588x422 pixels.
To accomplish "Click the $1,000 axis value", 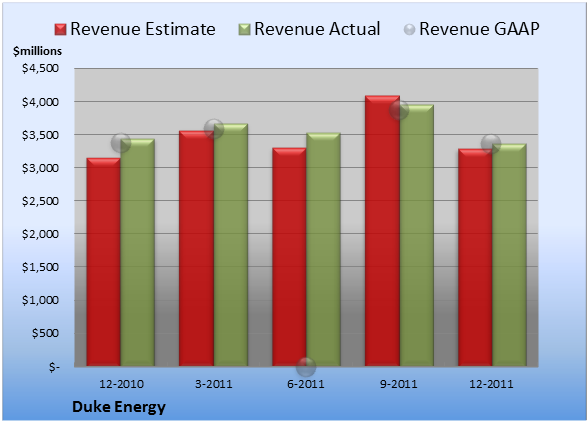I will point(40,300).
